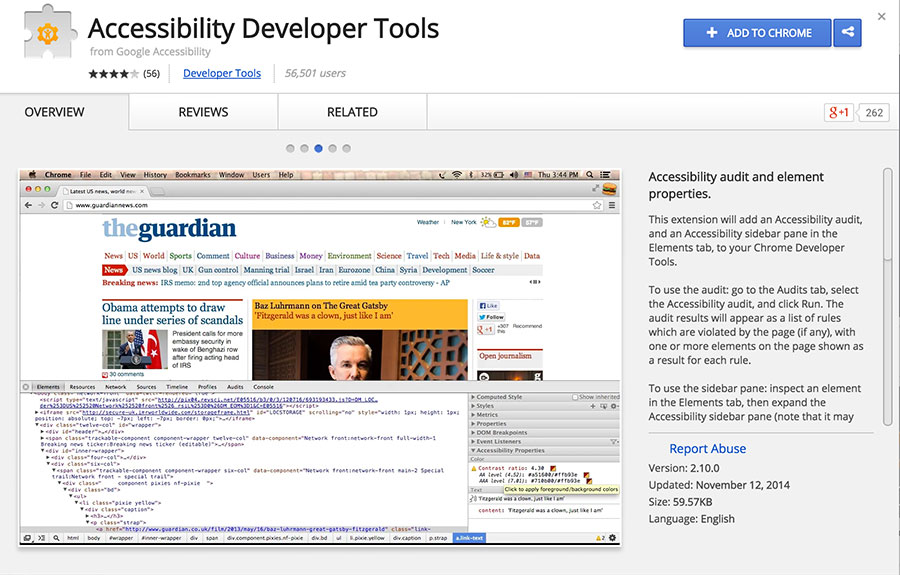900x575 pixels.
Task: Apply the AAA level suggested color swatch
Action: [x=589, y=481]
